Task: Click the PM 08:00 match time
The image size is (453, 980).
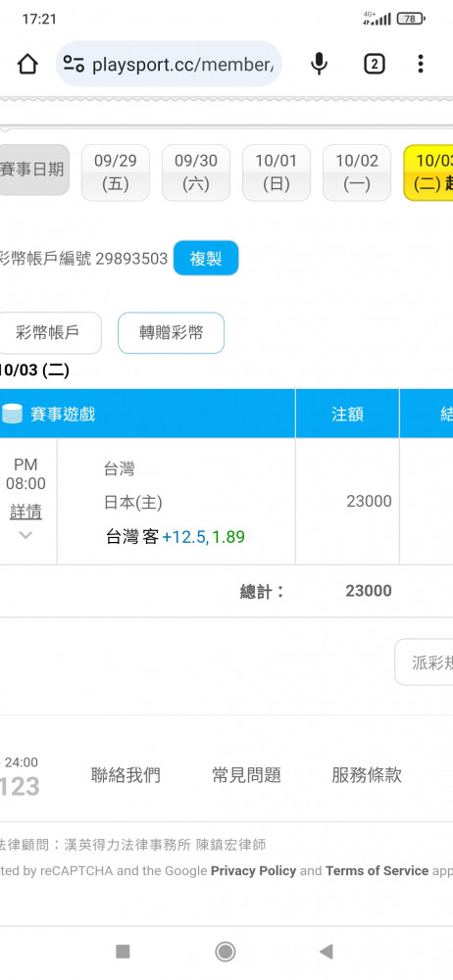Action: (25, 474)
